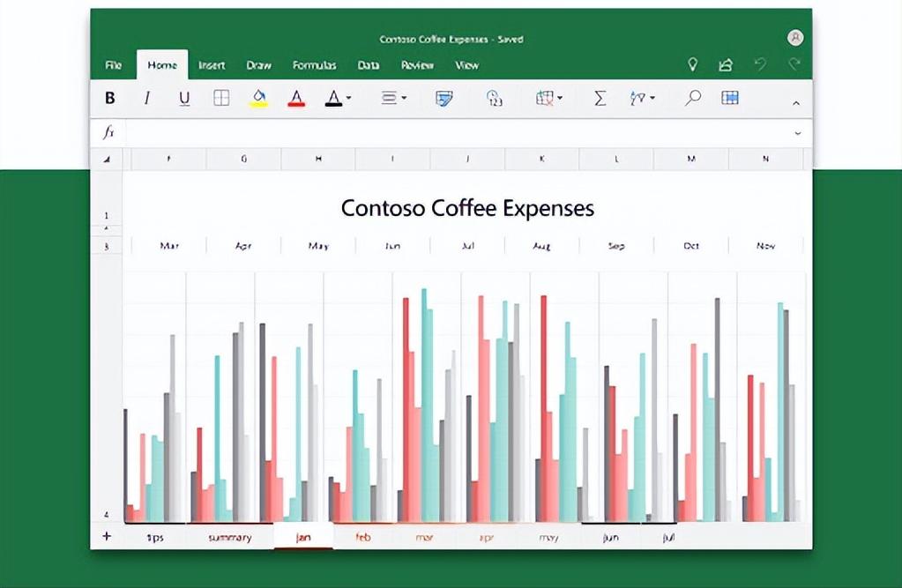Image resolution: width=902 pixels, height=588 pixels.
Task: Open the may sheet tab
Action: point(548,537)
